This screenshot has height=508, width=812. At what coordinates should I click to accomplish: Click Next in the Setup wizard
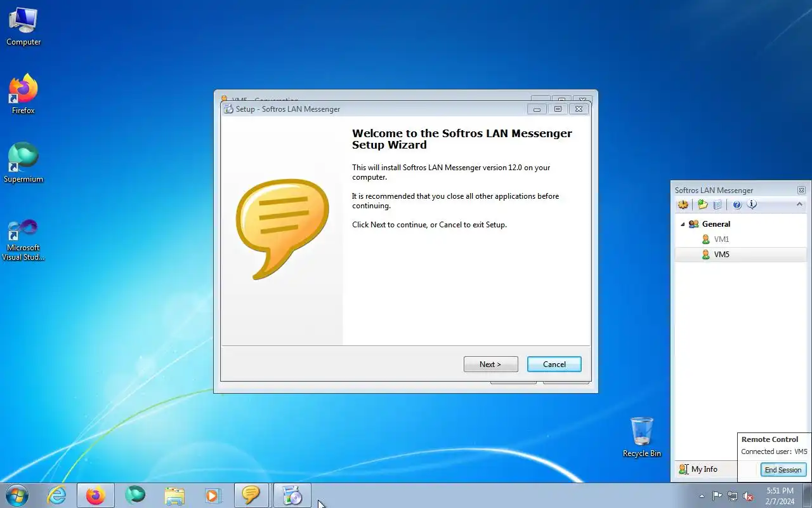point(490,364)
